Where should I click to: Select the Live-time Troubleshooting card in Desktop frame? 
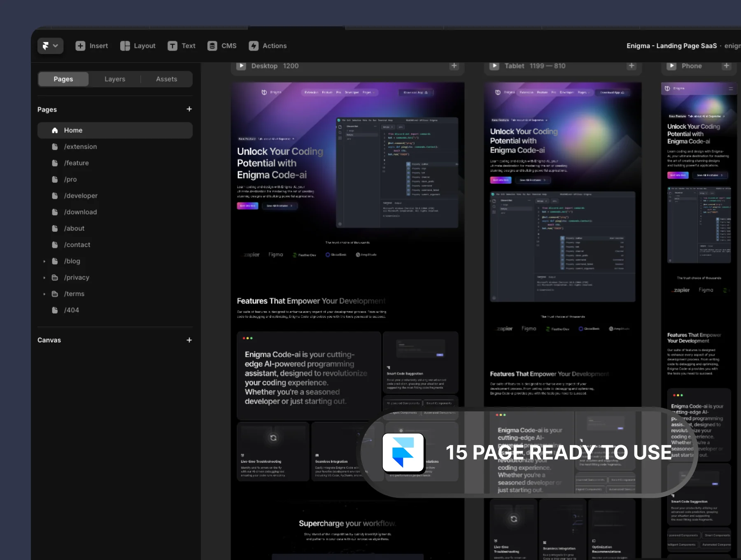click(273, 452)
